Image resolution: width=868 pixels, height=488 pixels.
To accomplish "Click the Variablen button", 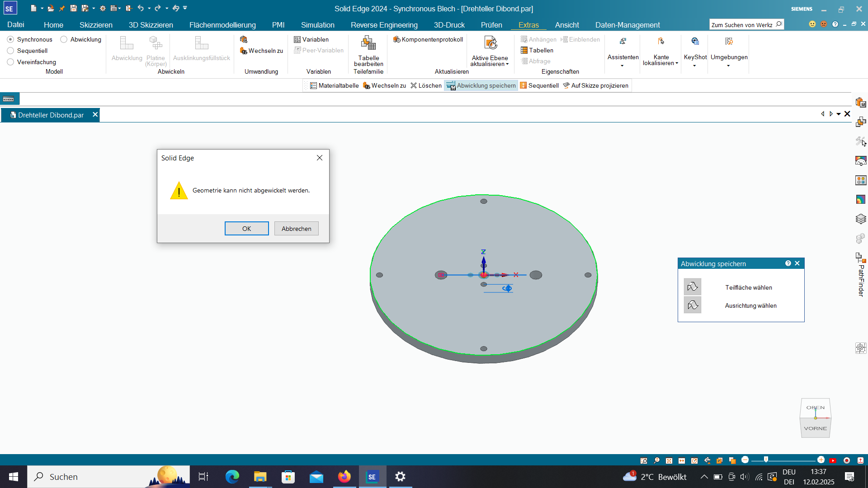I will coord(311,39).
